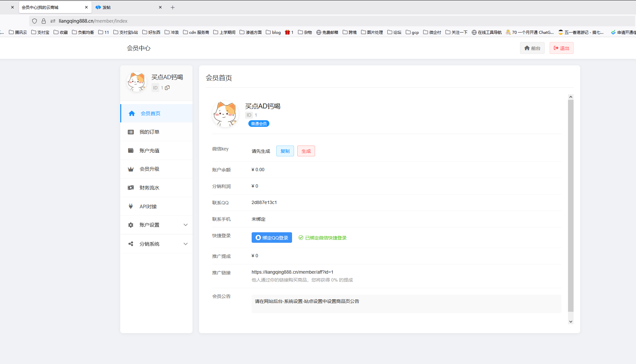Expand the 账户设置 submenu chevron
This screenshot has height=364, width=636.
[x=186, y=225]
